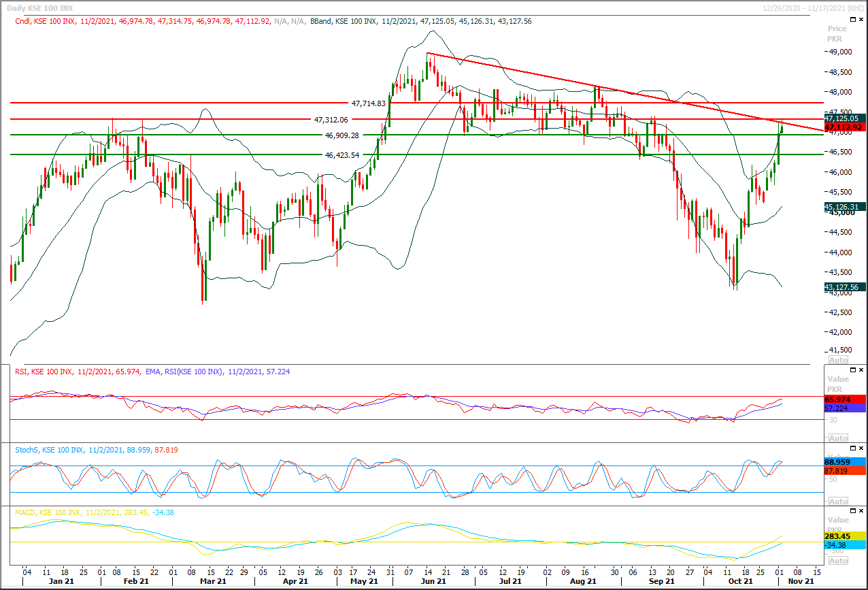Click the 283.45 MACD value tag
This screenshot has height=590, width=868.
point(844,536)
